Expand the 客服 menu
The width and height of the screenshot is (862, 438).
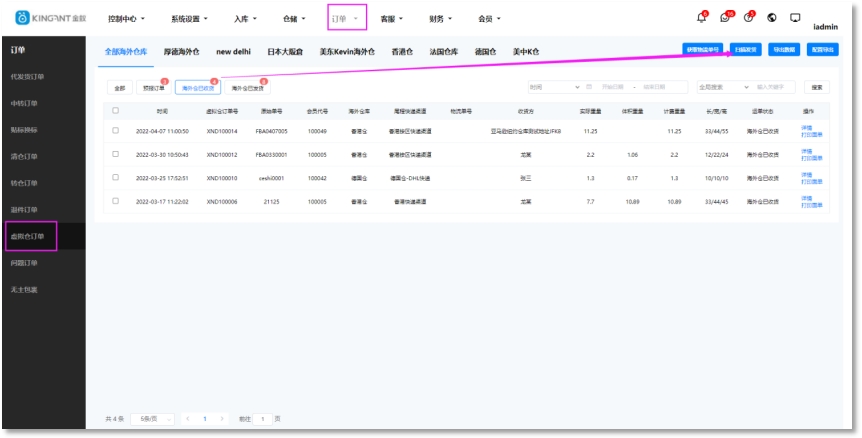point(391,19)
